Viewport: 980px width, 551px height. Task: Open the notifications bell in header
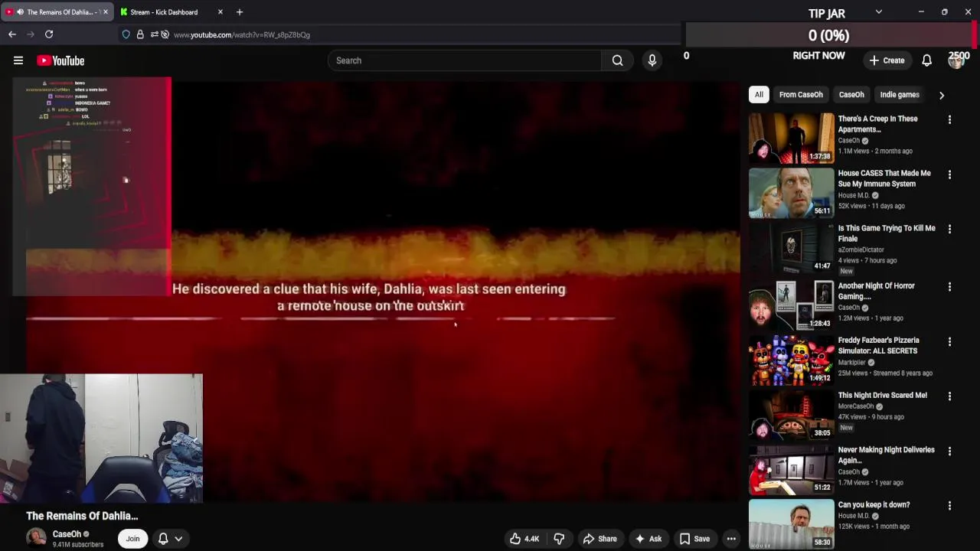click(926, 60)
